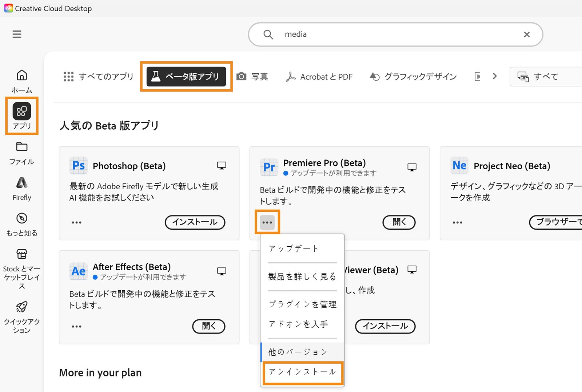Open Firefly in the sidebar
The height and width of the screenshot is (392, 582).
click(x=22, y=189)
